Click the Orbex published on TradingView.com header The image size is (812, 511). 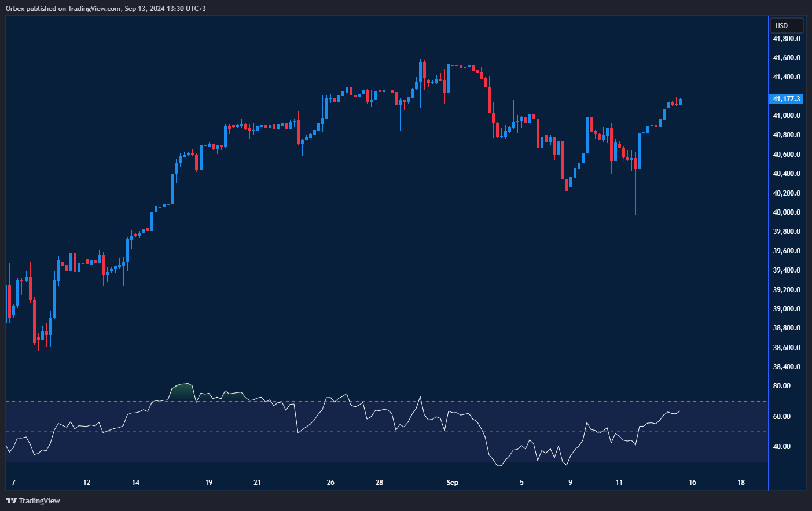105,8
